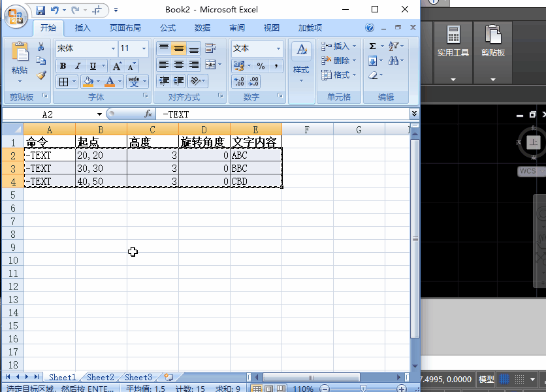Toggle italic formatting
Image resolution: width=546 pixels, height=392 pixels.
pyautogui.click(x=78, y=66)
